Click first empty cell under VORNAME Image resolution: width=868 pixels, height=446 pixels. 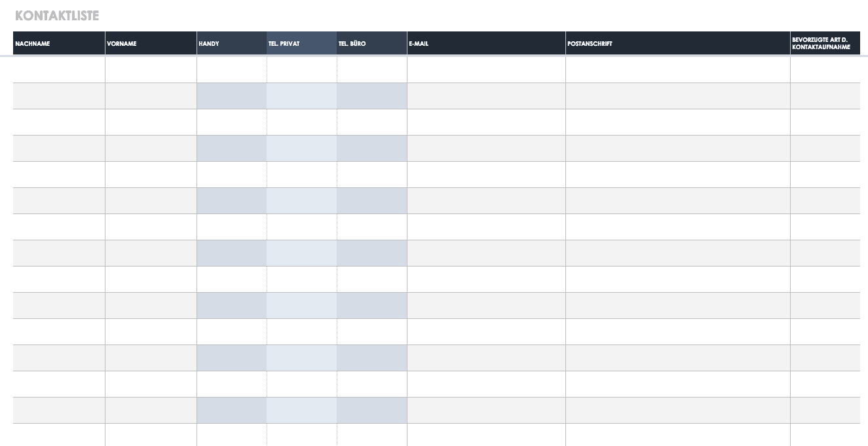151,70
